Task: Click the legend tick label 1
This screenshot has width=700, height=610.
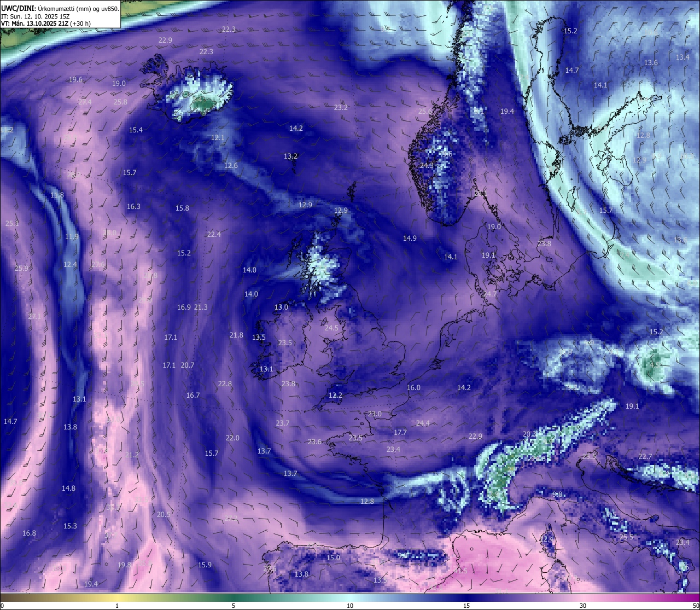Action: 117,606
